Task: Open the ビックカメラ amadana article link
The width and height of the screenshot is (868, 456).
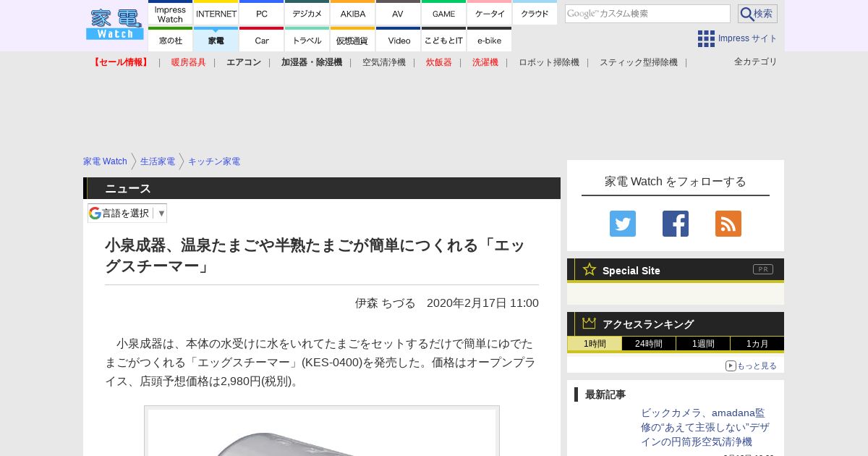Action: (x=705, y=427)
